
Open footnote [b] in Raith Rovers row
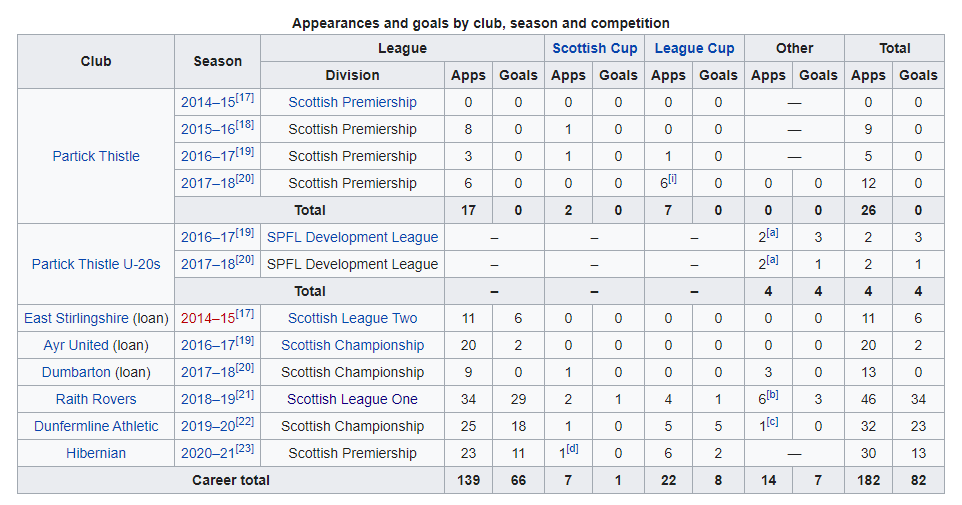pos(772,395)
